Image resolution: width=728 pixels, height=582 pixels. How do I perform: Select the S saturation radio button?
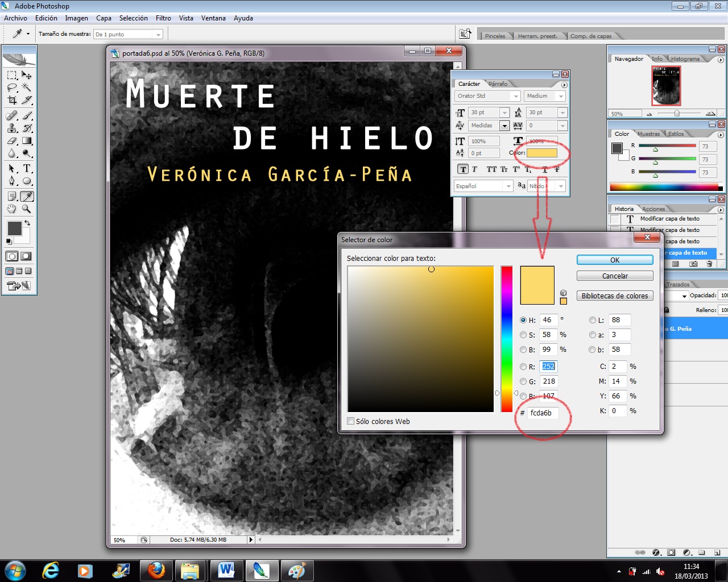523,335
